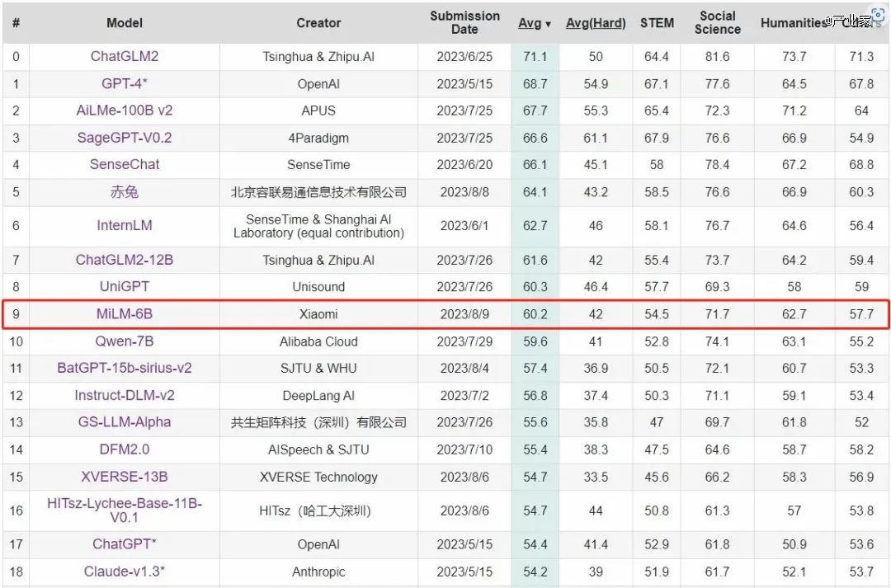Viewport: 891px width, 588px height.
Task: Click the Avg(Hard) column header link
Action: coord(596,23)
